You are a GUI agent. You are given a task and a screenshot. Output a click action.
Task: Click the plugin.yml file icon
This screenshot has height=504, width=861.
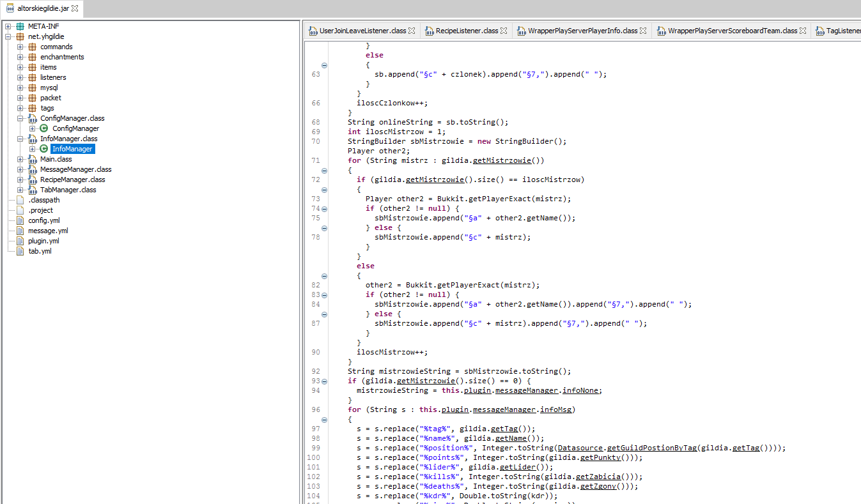click(x=20, y=241)
